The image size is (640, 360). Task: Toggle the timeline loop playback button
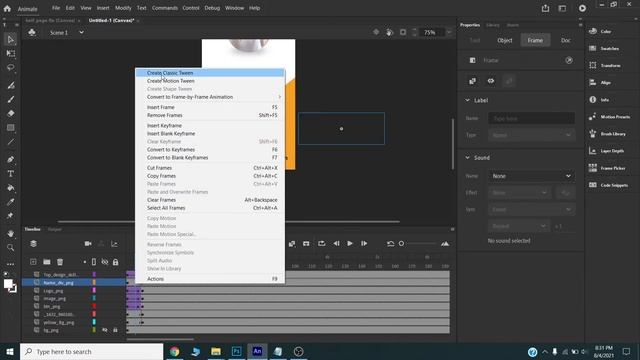[x=322, y=244]
